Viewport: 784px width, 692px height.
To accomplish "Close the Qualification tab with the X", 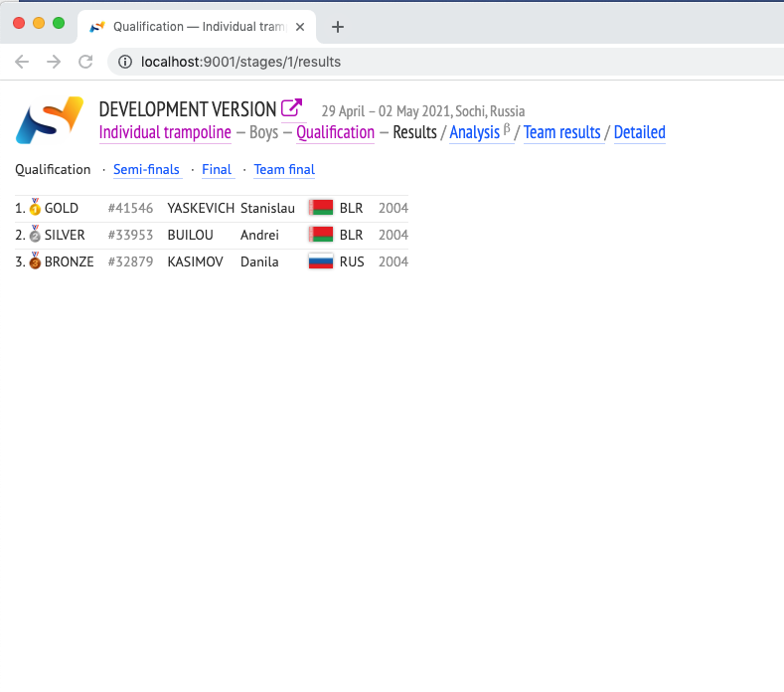I will point(300,27).
